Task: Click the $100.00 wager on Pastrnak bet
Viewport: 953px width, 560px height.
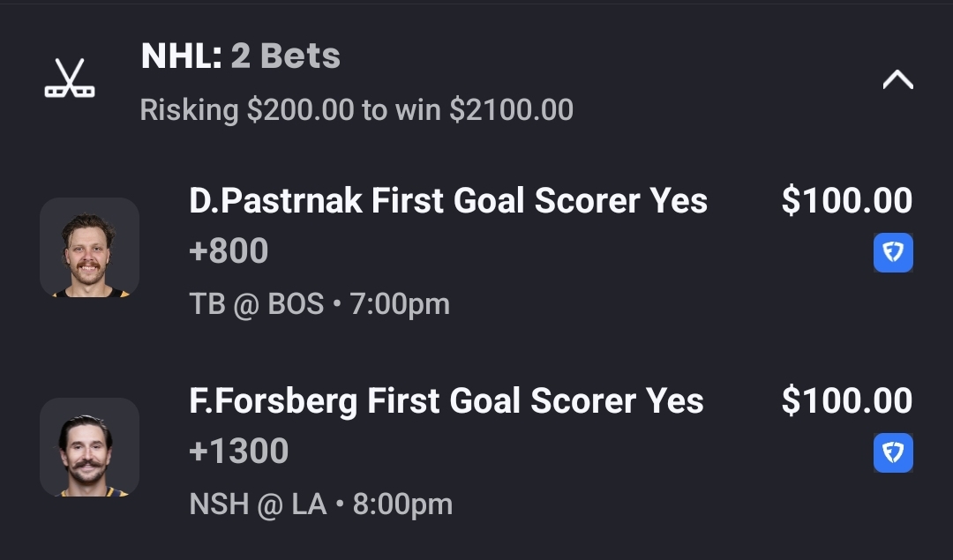Action: click(x=846, y=201)
